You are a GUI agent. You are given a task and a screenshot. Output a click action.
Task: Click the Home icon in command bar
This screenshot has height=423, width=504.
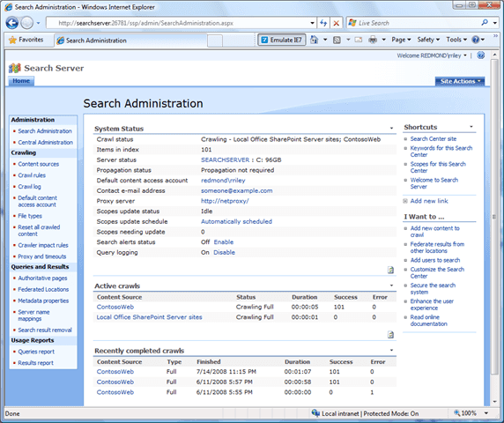coord(314,40)
